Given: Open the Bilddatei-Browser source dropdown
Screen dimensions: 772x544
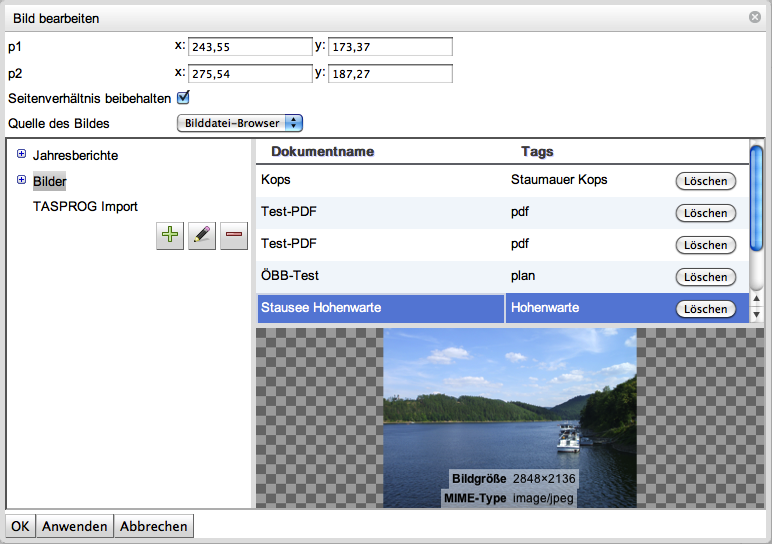Looking at the screenshot, I should (x=240, y=123).
